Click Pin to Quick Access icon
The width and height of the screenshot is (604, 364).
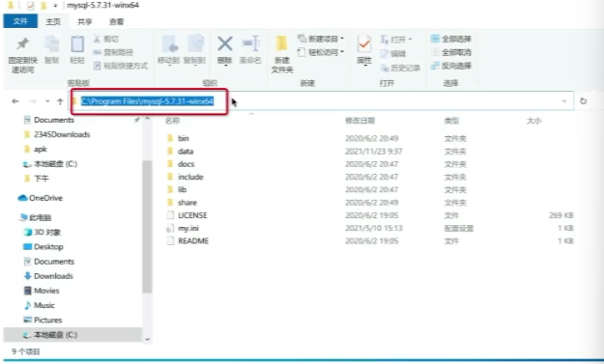coord(22,44)
